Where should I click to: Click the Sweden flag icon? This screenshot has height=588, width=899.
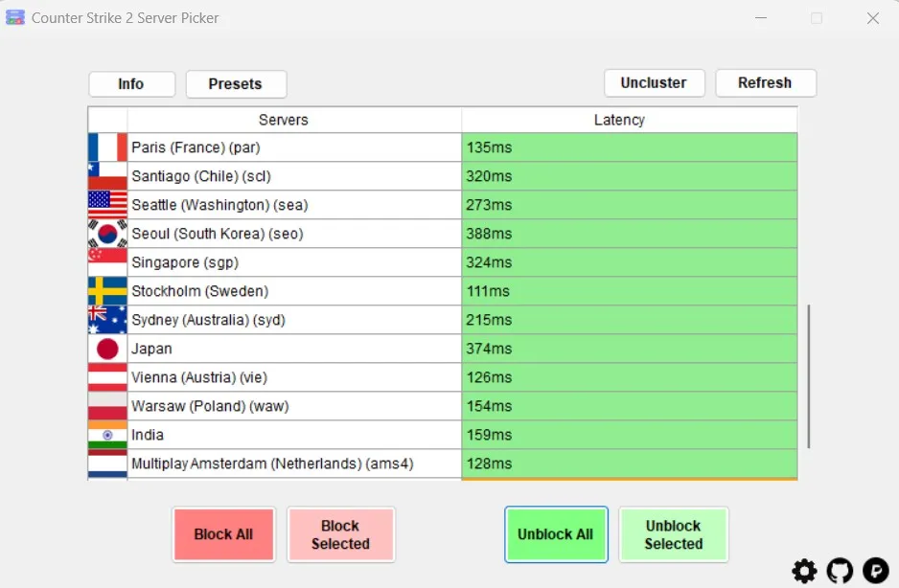click(x=107, y=290)
